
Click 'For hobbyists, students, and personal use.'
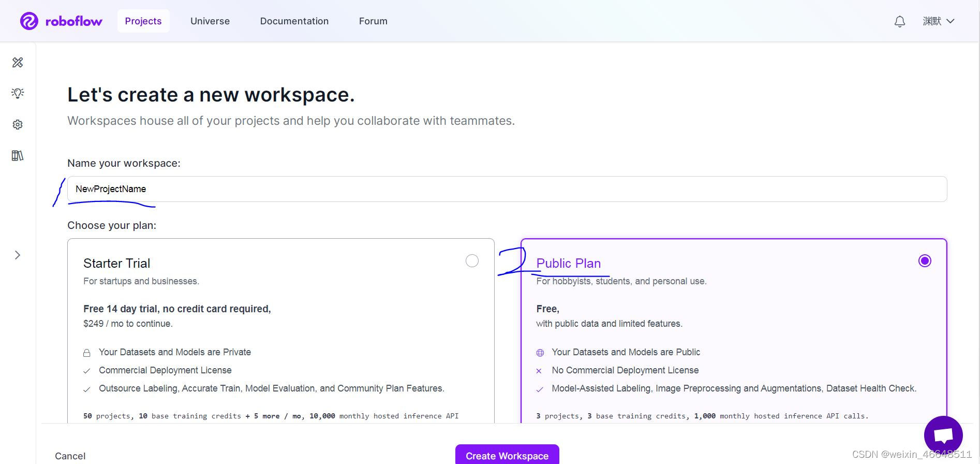pyautogui.click(x=621, y=281)
